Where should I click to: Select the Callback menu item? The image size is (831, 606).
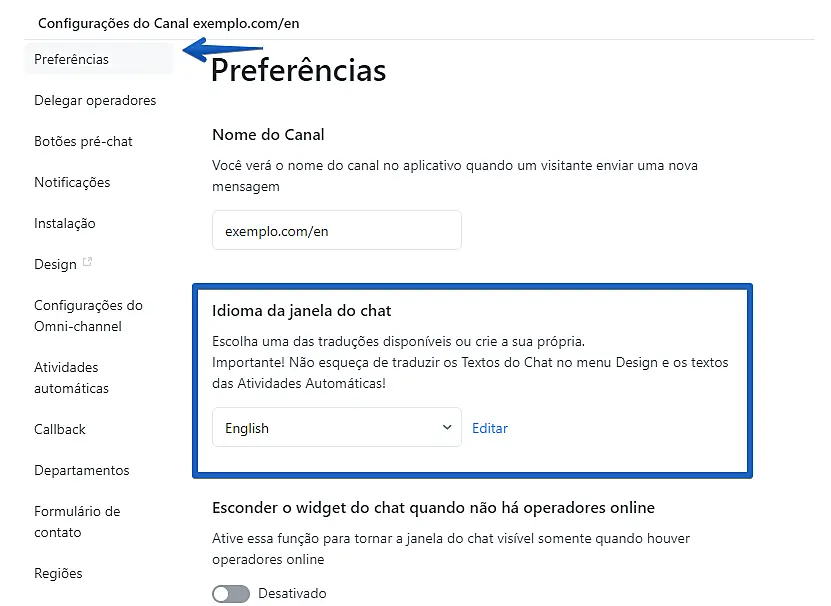tap(60, 429)
